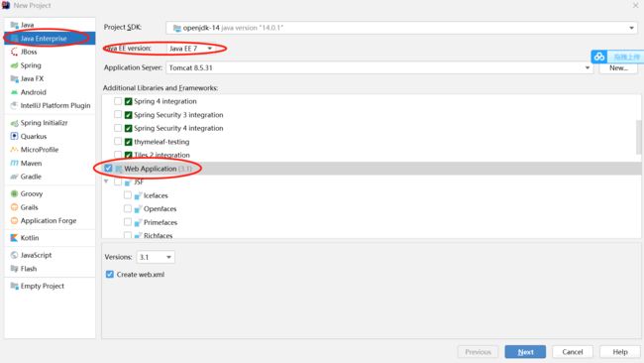Viewport: 644px width, 363px height.
Task: Click the Kotlin icon
Action: (15, 238)
